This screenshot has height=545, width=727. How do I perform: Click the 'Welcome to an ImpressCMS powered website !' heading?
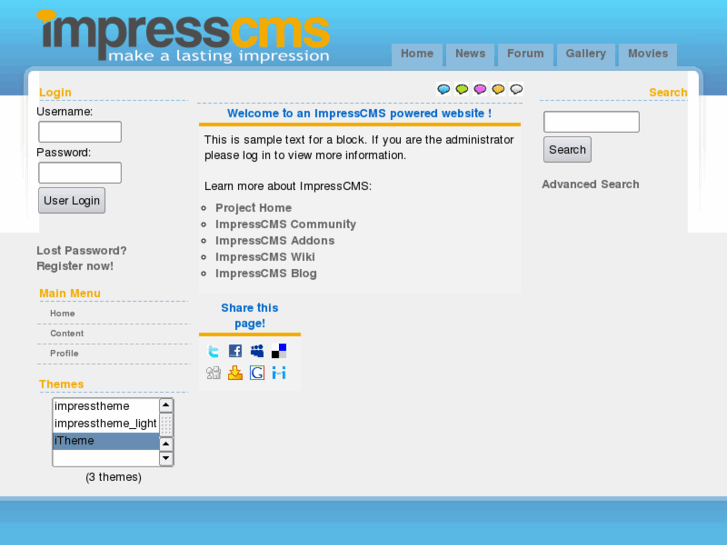[359, 114]
